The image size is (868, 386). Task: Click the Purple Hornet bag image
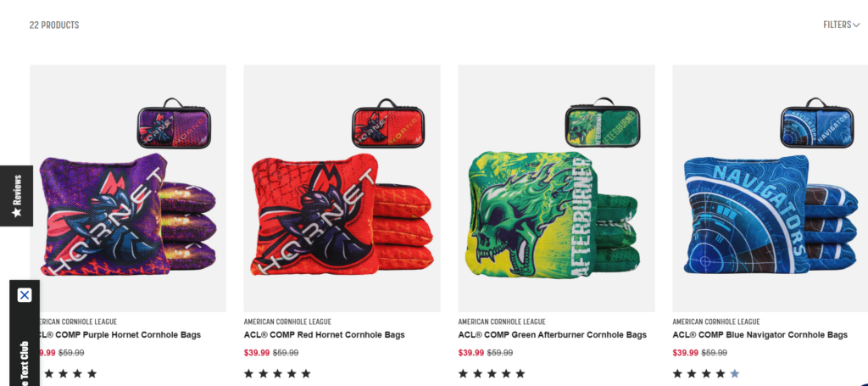[128, 188]
